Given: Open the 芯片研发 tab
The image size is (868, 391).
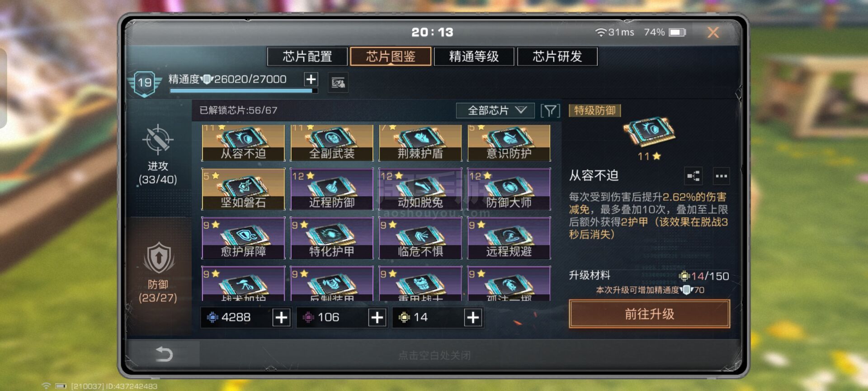Looking at the screenshot, I should click(557, 57).
